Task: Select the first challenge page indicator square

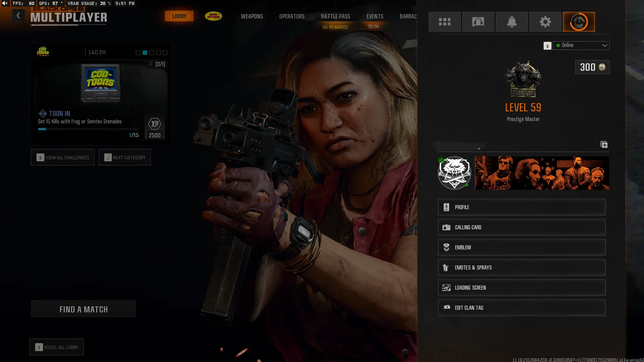Action: tap(138, 53)
